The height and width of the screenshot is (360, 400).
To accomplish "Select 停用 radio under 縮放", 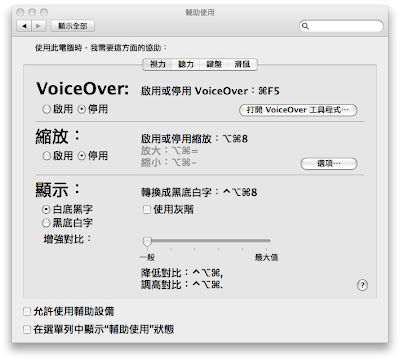I will 82,156.
